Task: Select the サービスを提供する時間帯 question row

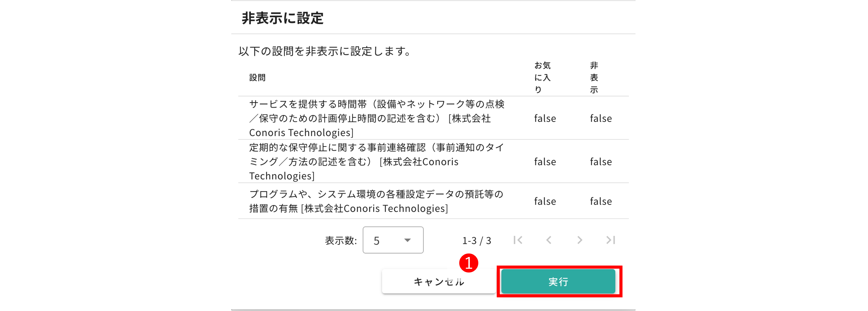Action: coord(377,118)
